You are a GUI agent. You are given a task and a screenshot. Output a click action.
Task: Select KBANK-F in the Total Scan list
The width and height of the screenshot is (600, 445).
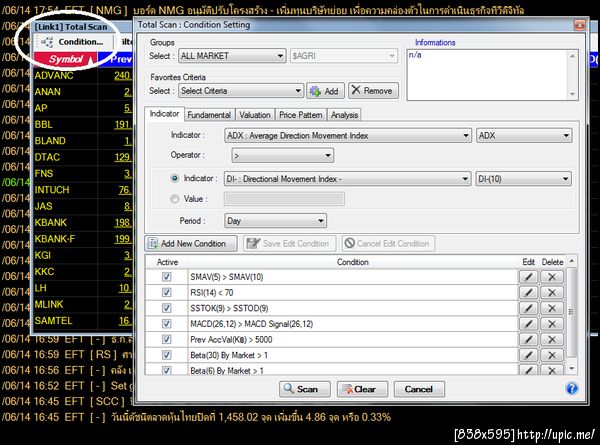(x=55, y=239)
